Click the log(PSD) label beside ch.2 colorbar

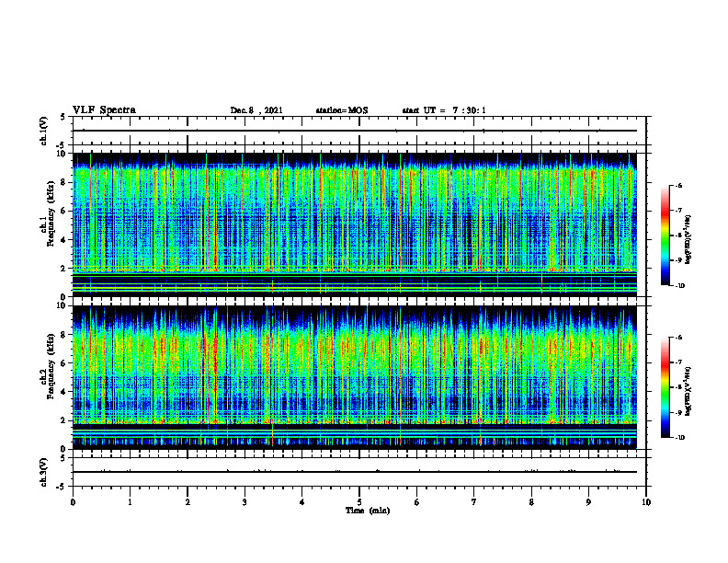click(689, 391)
